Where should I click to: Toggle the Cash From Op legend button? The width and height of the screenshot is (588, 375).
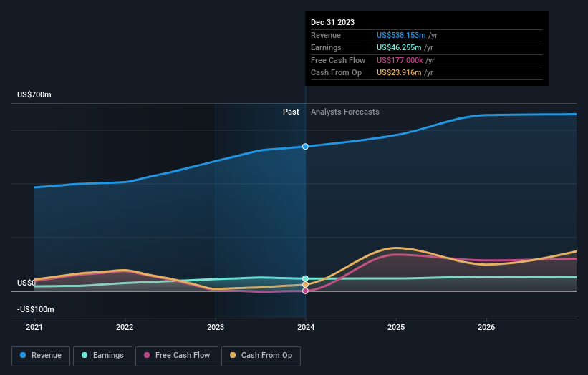[x=261, y=356]
